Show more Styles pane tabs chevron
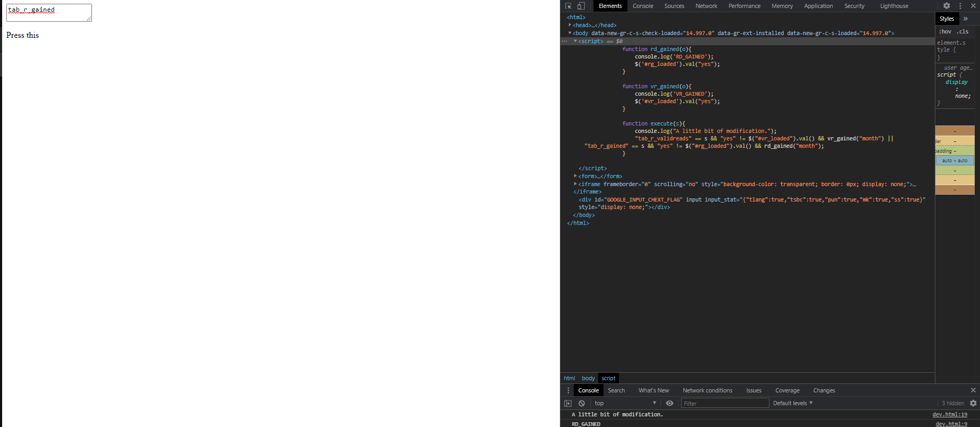980x427 pixels. (966, 19)
